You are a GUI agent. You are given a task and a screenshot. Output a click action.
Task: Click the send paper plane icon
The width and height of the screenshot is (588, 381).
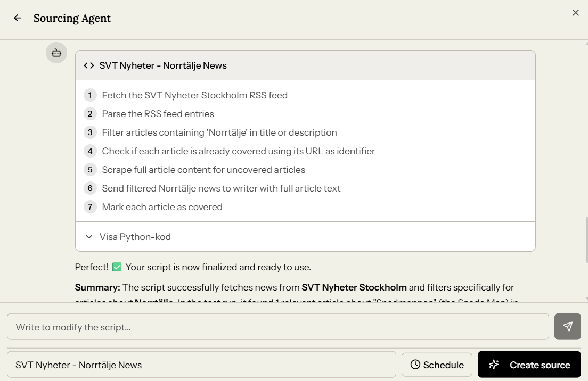click(x=567, y=326)
